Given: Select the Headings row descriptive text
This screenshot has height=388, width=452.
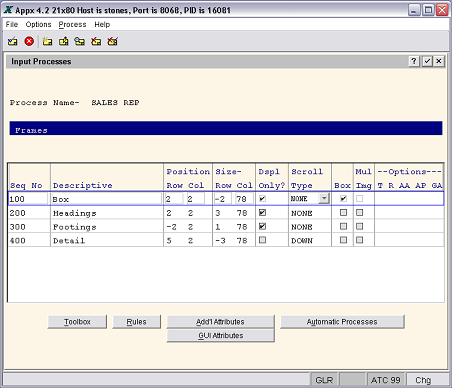Looking at the screenshot, I should point(75,213).
